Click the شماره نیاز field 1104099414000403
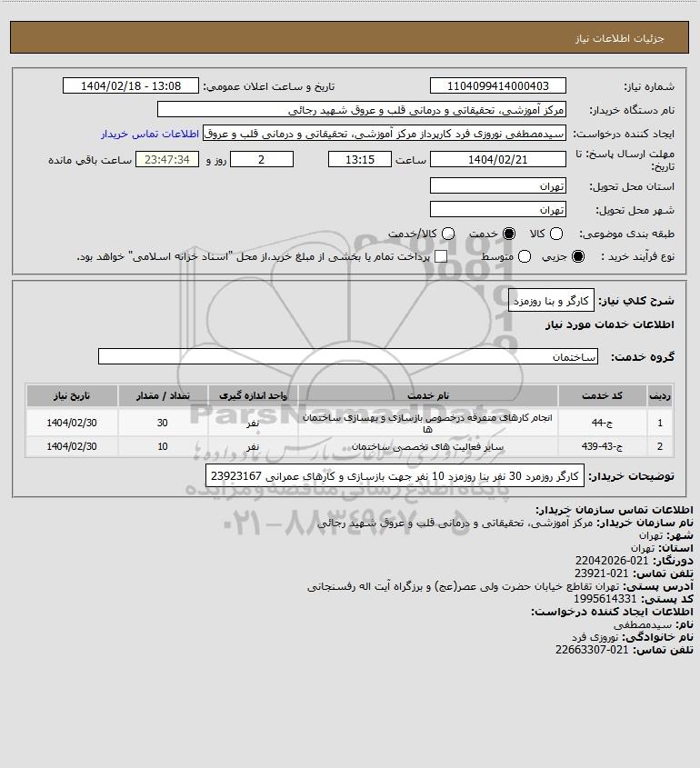Viewport: 700px width, 768px height. [497, 85]
